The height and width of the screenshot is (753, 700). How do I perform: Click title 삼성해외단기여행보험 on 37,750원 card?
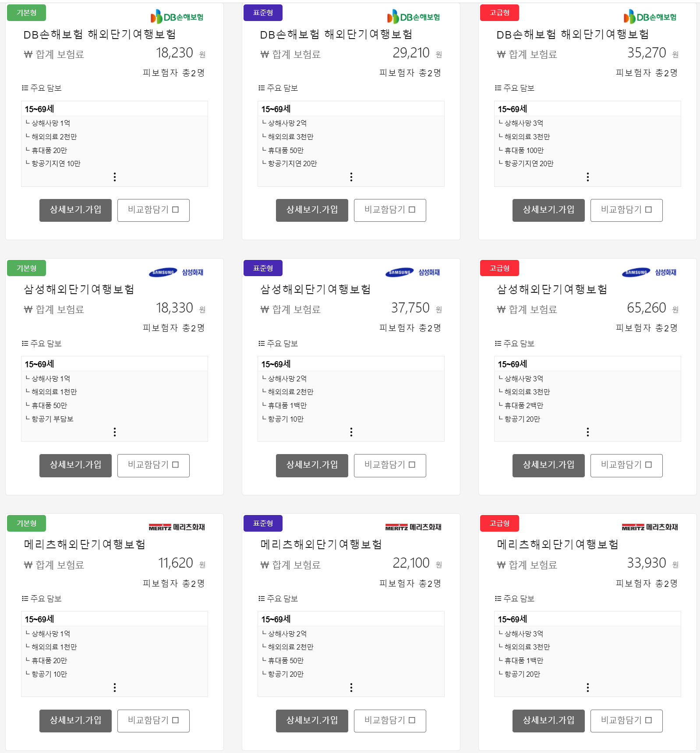(x=315, y=289)
